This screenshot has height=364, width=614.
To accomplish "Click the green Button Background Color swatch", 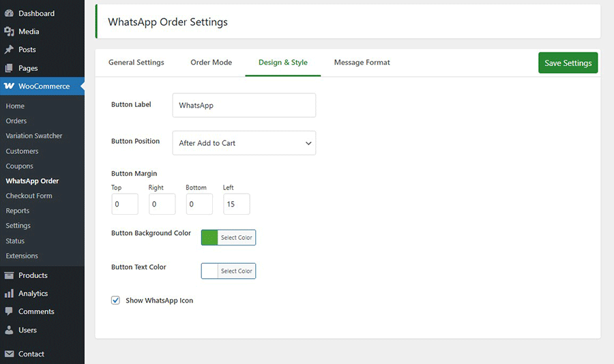I will 209,238.
